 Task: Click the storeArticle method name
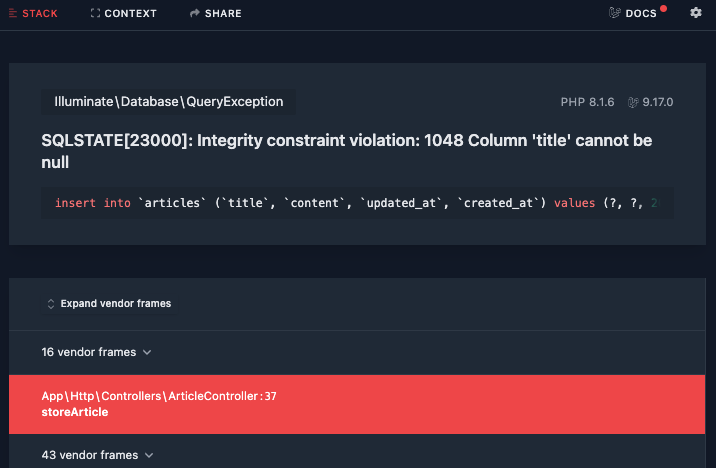pos(75,412)
